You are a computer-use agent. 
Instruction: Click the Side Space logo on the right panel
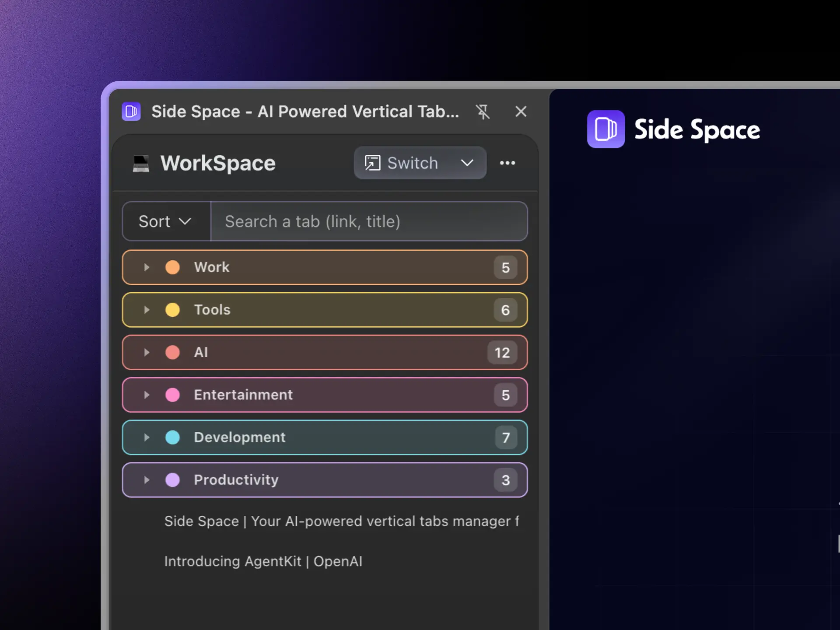605,129
